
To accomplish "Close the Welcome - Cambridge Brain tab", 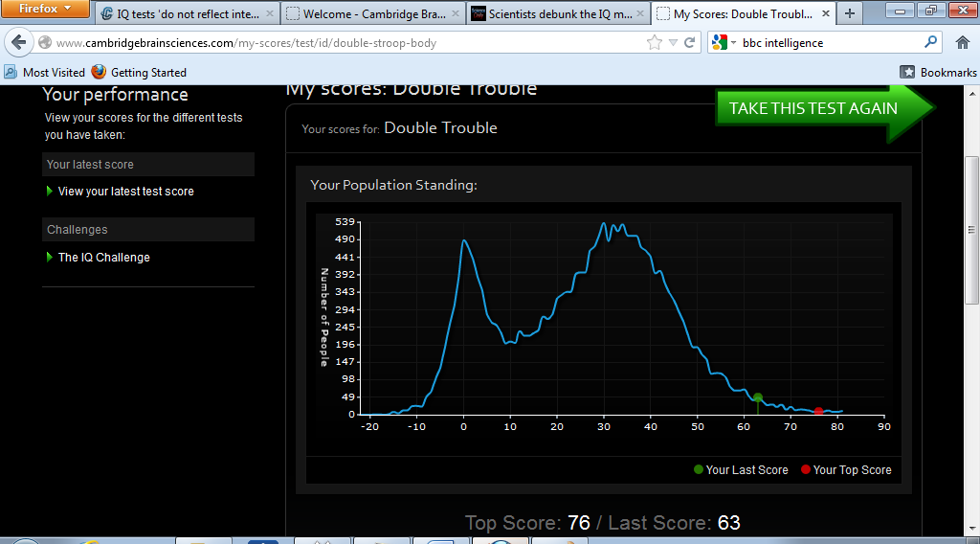I will click(456, 13).
